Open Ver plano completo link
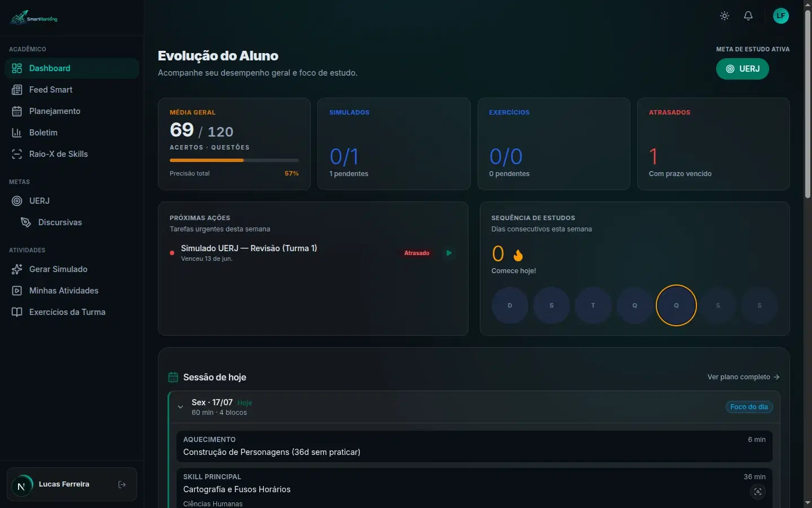This screenshot has width=812, height=508. click(743, 377)
